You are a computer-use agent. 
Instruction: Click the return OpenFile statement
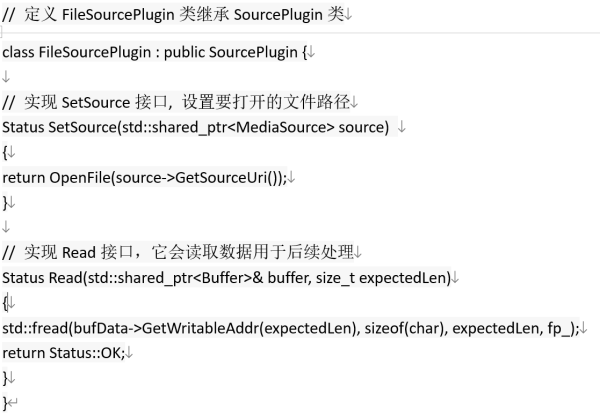point(145,178)
